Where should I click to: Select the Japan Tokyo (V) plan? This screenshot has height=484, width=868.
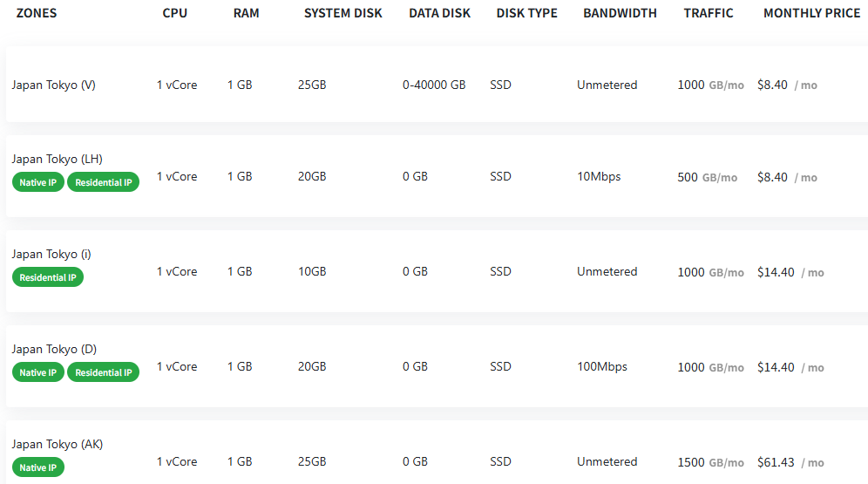(54, 85)
